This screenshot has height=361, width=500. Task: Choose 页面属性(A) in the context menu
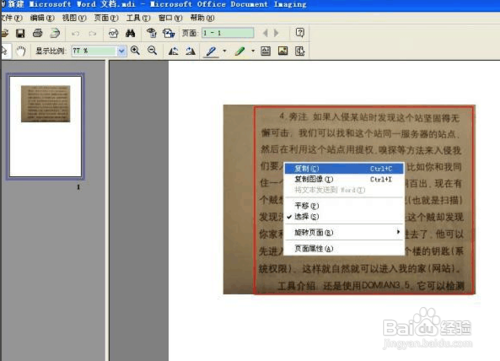click(344, 248)
